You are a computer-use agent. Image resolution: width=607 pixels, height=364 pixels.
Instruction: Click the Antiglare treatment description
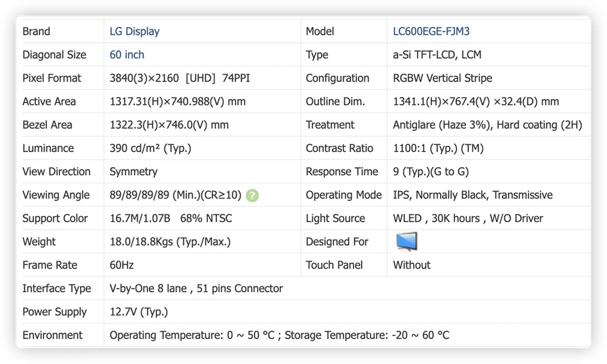(487, 125)
